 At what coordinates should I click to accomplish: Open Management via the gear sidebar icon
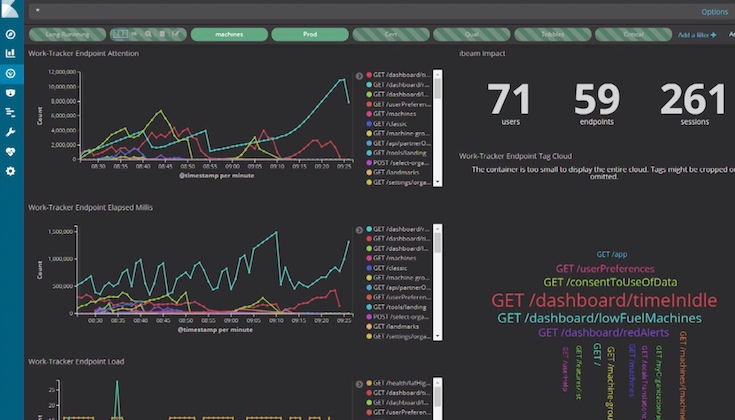point(10,171)
